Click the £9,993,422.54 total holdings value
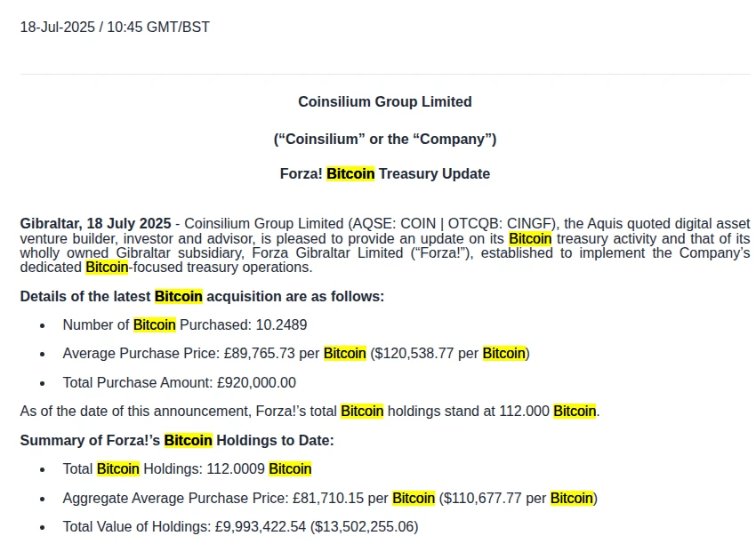Viewport: 756px width, 552px height. click(261, 527)
